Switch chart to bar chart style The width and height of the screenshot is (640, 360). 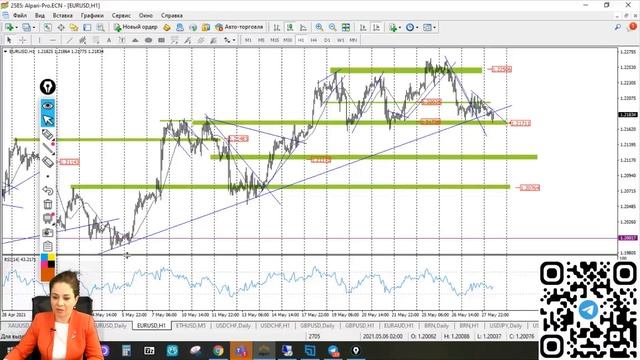(277, 27)
